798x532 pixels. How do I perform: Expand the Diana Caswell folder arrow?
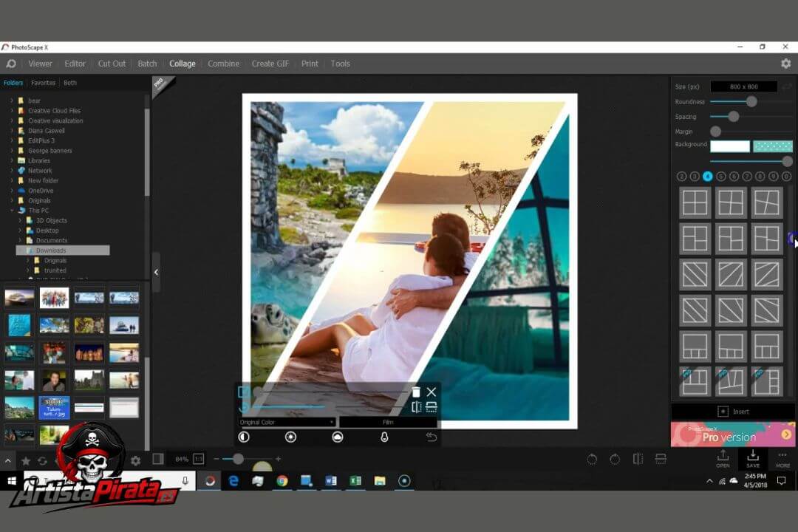click(x=12, y=130)
